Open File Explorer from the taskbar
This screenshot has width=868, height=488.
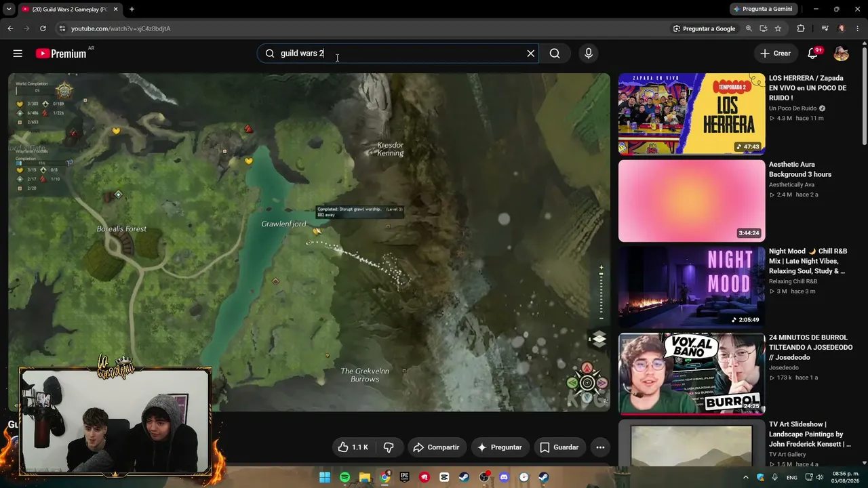tap(365, 477)
